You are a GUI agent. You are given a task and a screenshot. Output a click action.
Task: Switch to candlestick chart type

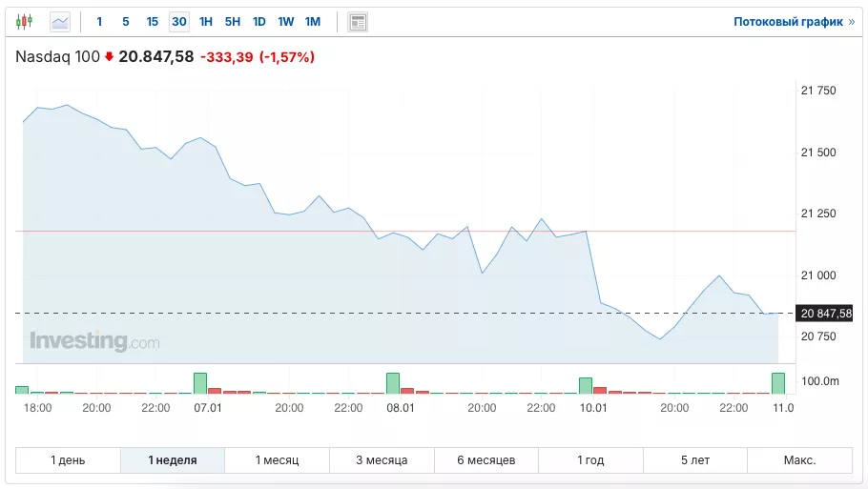pos(25,21)
